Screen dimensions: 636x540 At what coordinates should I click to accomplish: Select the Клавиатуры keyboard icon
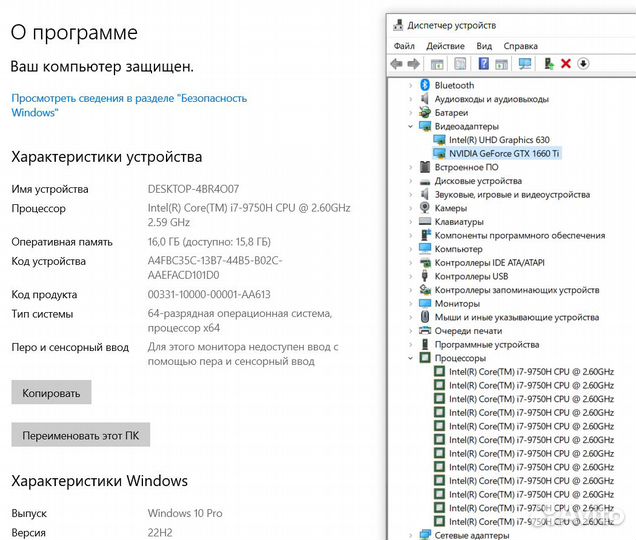tap(425, 221)
